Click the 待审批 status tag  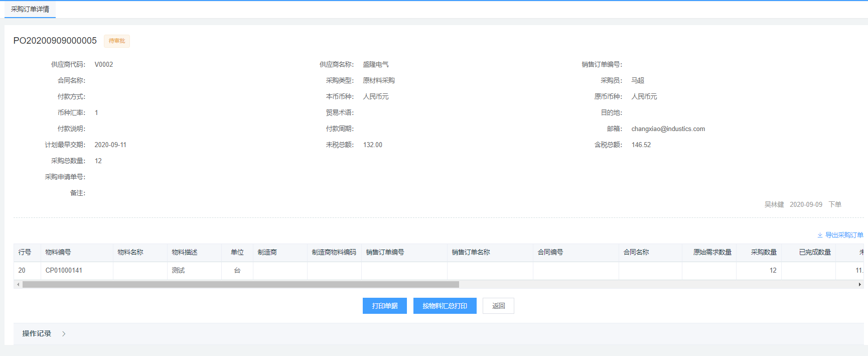(117, 41)
